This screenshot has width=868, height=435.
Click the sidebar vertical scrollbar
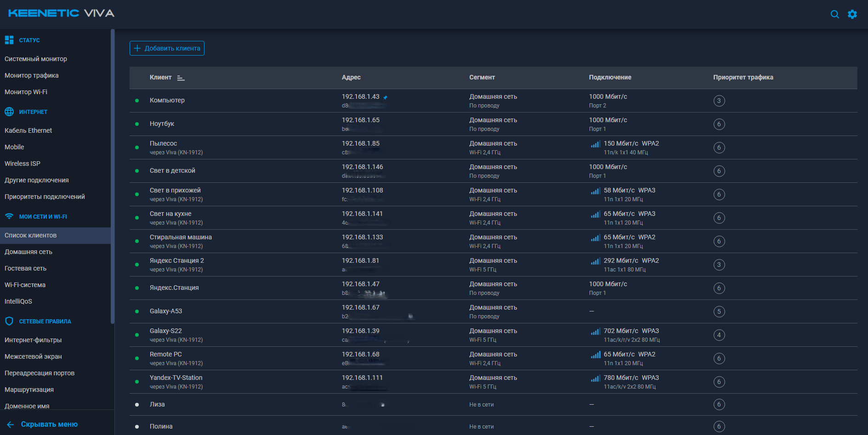(113, 175)
